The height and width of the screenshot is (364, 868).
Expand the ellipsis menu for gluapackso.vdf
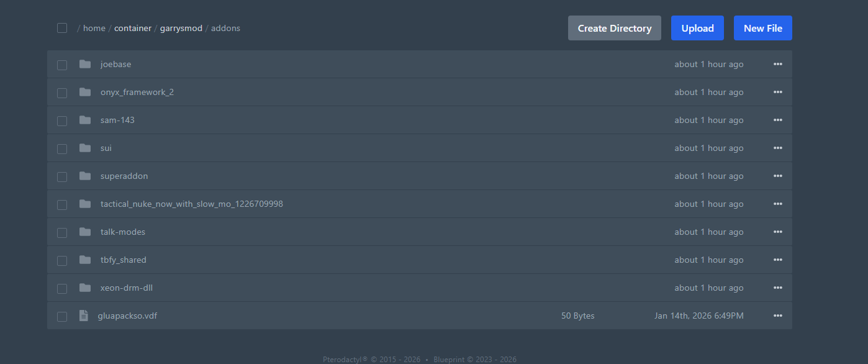[x=777, y=316]
